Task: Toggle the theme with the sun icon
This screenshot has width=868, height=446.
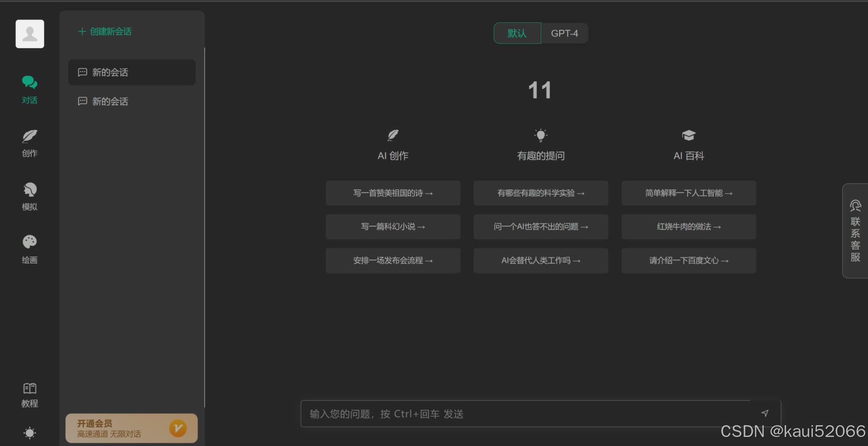Action: [x=29, y=433]
